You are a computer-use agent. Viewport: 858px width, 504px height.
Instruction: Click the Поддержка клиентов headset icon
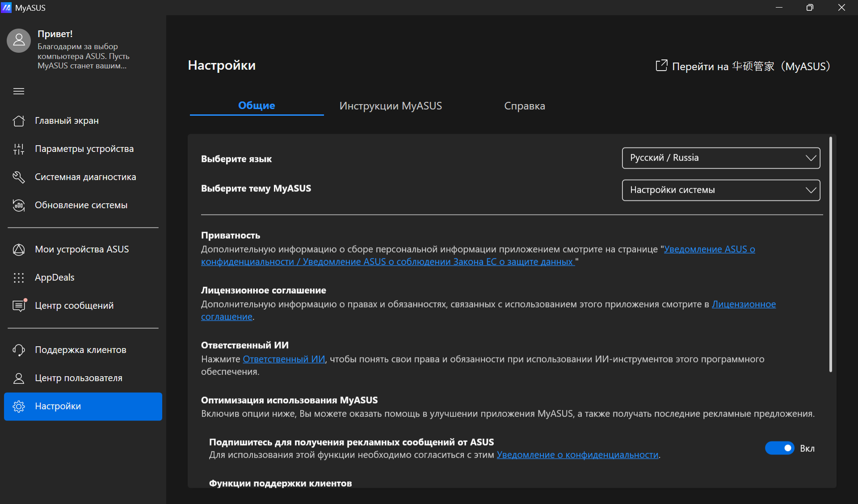[x=19, y=350]
